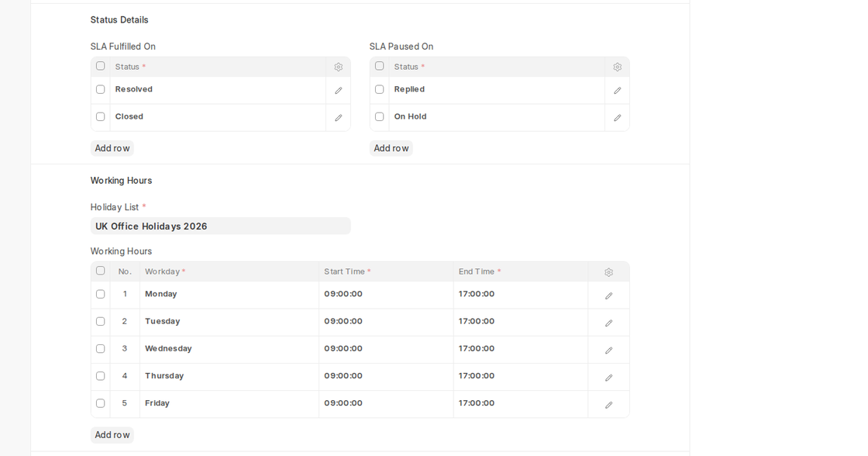Screen dimensions: 868x456
Task: Click the Wednesday workday cell
Action: pyautogui.click(x=229, y=348)
